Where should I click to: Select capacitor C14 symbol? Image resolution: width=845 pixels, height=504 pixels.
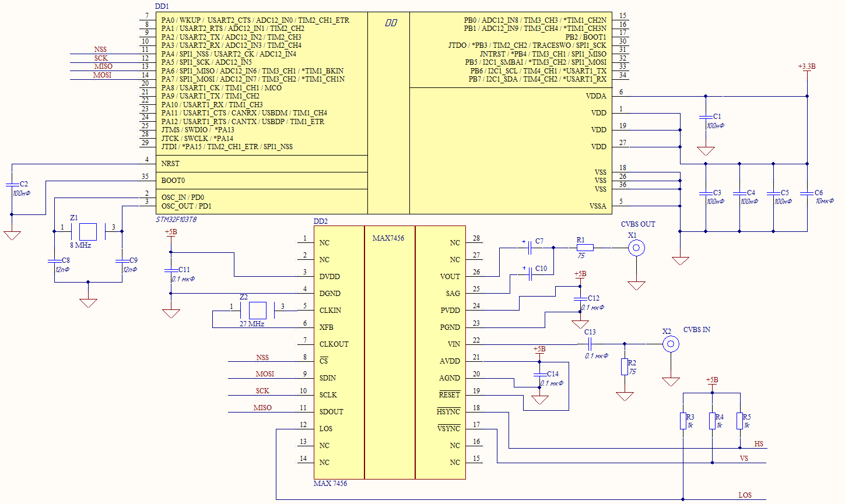pyautogui.click(x=539, y=374)
